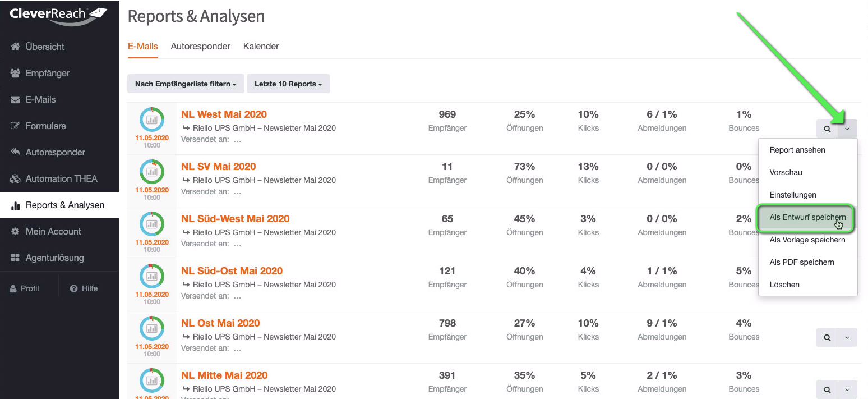
Task: Choose Als PDF speichern menu entry
Action: pyautogui.click(x=801, y=262)
